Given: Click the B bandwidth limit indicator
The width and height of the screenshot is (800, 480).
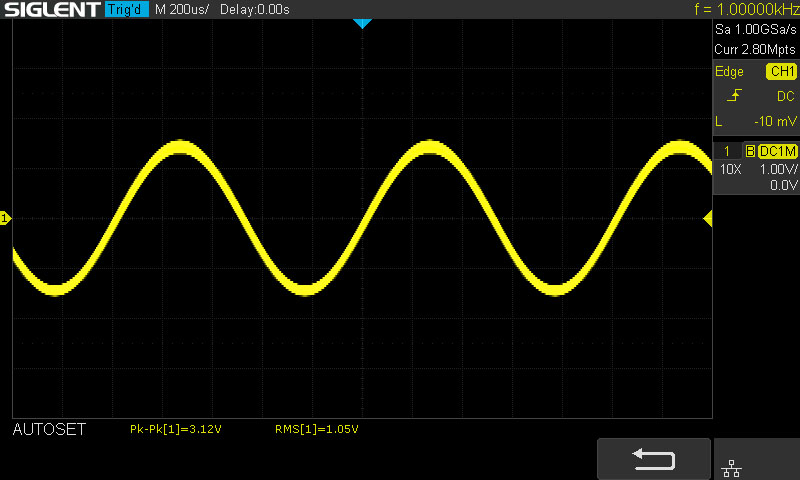Looking at the screenshot, I should (750, 151).
